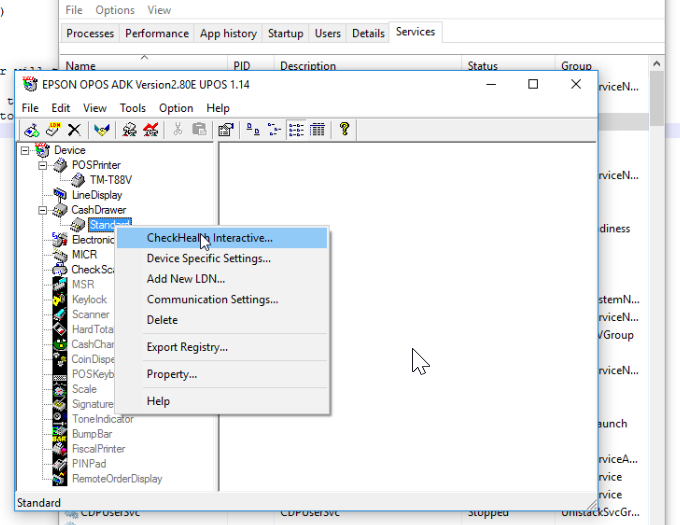The width and height of the screenshot is (680, 525).
Task: Open the EPSON OPOS File menu
Action: tap(30, 108)
